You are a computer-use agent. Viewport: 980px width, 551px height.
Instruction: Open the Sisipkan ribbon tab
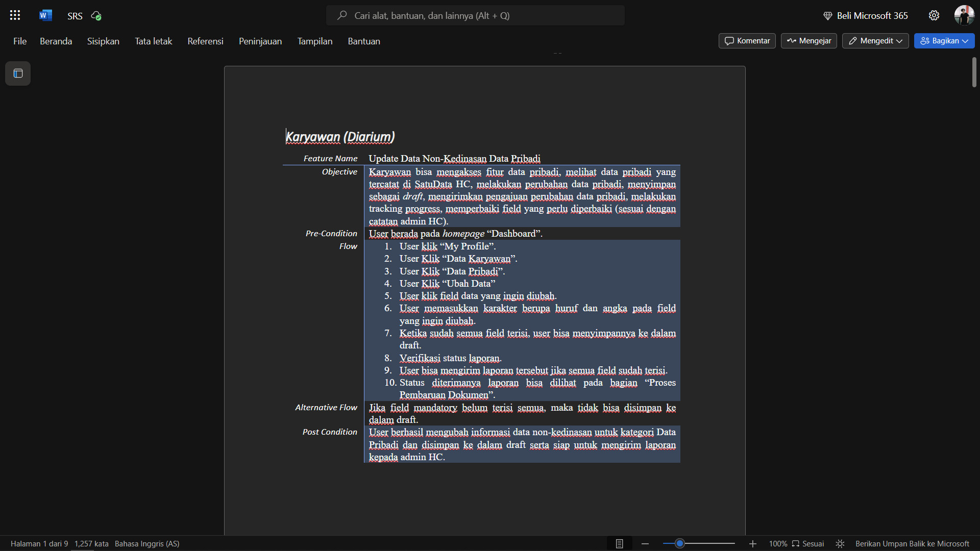[x=103, y=41]
